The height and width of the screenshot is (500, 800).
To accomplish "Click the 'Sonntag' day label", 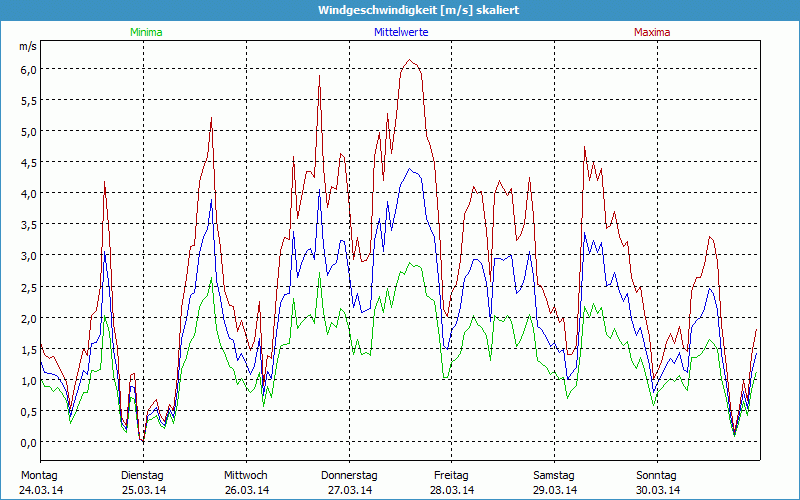I will pos(656,476).
